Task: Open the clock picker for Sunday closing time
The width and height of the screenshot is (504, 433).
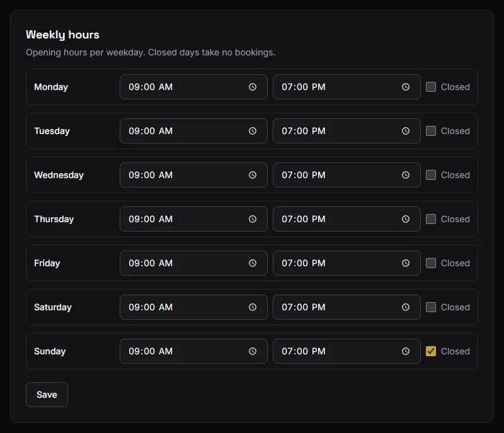Action: tap(406, 351)
